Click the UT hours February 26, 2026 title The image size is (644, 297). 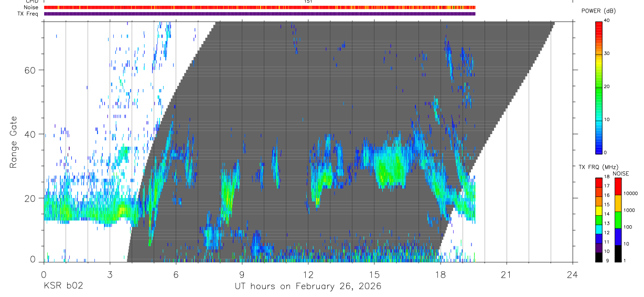307,286
